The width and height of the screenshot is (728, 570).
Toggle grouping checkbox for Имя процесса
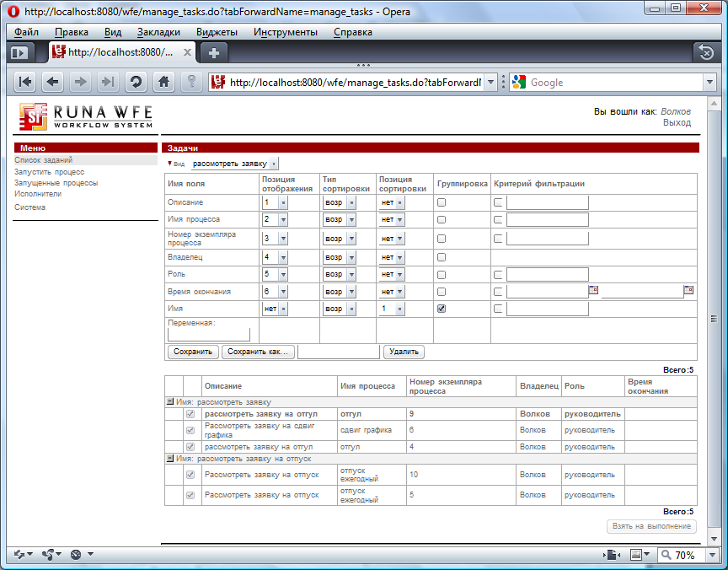(x=442, y=220)
